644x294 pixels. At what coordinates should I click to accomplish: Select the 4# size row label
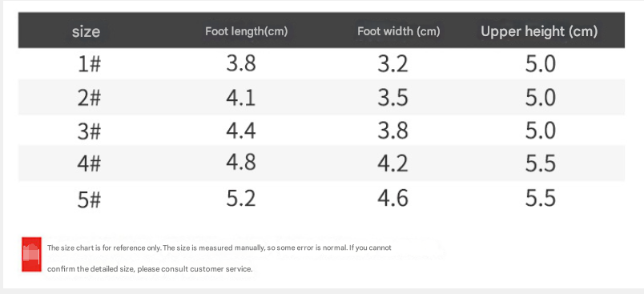tap(89, 163)
